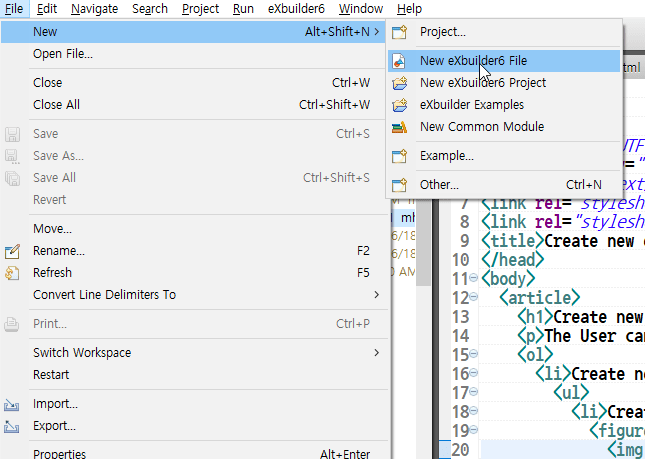Choose Open File... from File menu
This screenshot has height=459, width=645.
point(63,54)
